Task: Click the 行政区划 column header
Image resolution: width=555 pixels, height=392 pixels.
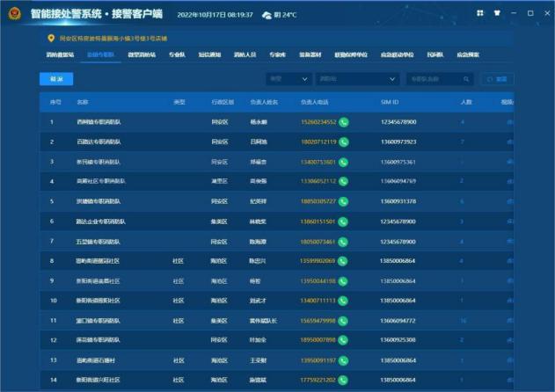Action: coord(223,102)
